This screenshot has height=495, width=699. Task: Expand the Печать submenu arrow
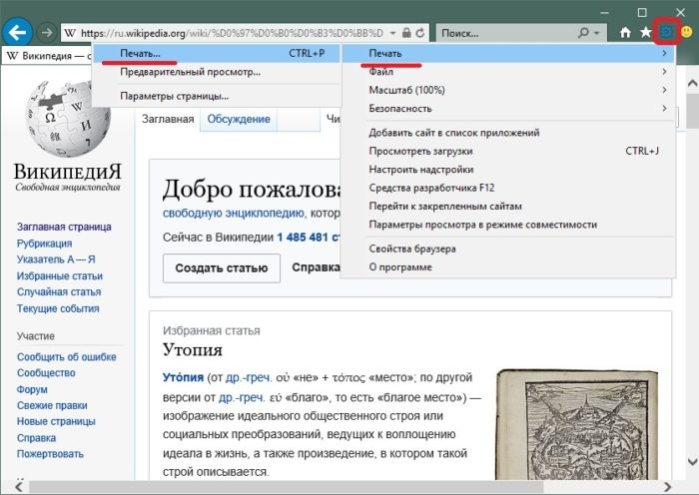[x=664, y=53]
